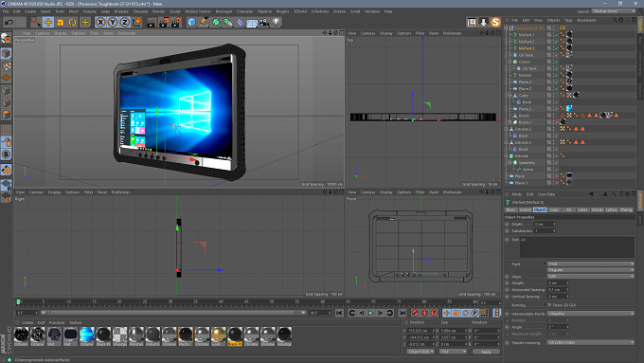Open the Shader Indexing dropdown
Image resolution: width=644 pixels, height=363 pixels.
click(x=591, y=342)
